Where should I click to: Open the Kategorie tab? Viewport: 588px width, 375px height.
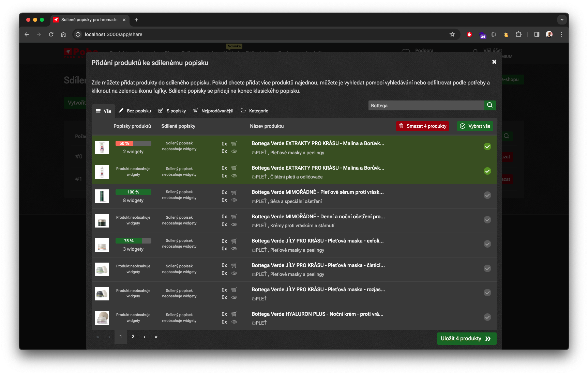pyautogui.click(x=255, y=111)
